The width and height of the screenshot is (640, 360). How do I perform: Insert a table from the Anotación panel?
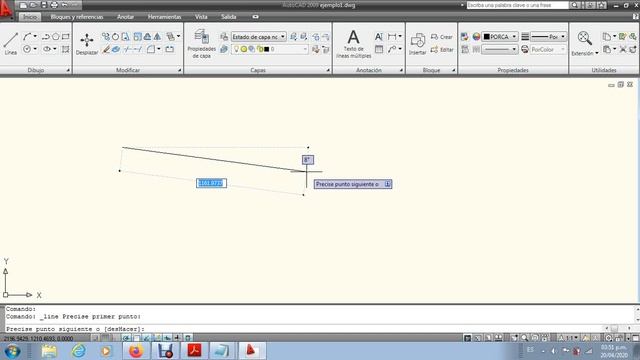coord(379,49)
